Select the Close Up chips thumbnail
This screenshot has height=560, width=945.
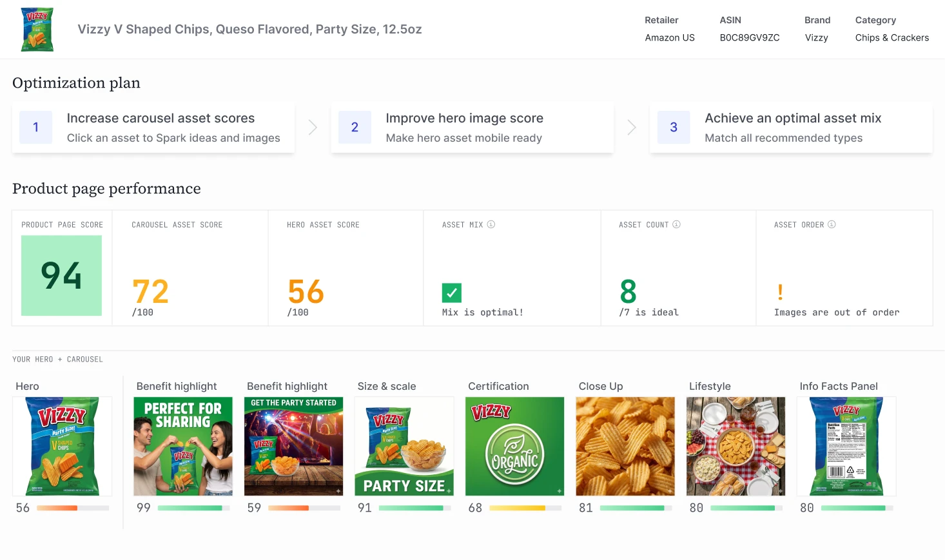tap(625, 446)
